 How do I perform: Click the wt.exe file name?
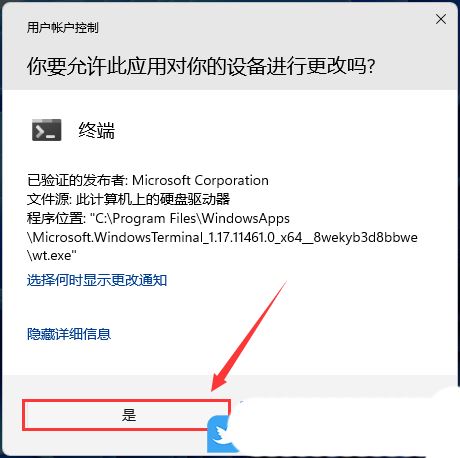[x=52, y=256]
